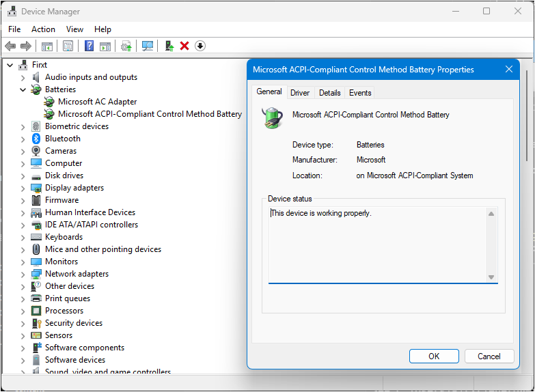Click the Device status scrollbar down arrow
The height and width of the screenshot is (392, 535).
491,277
